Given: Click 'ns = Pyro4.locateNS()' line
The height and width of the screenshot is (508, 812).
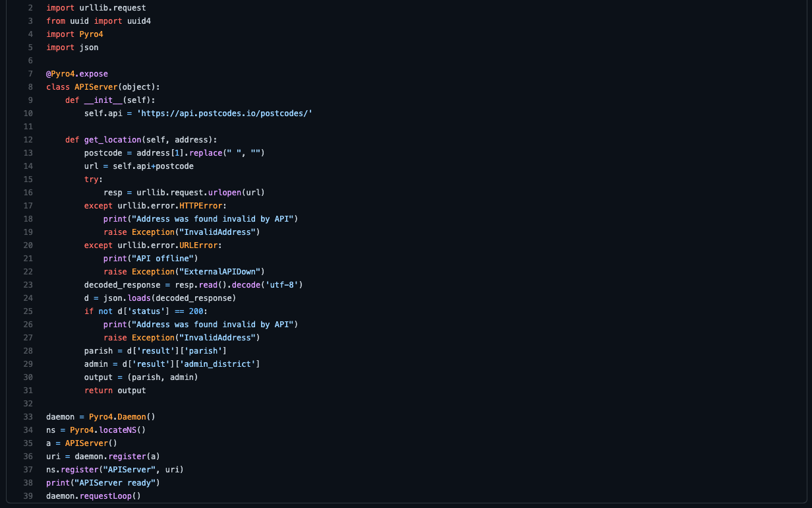Looking at the screenshot, I should tap(96, 430).
